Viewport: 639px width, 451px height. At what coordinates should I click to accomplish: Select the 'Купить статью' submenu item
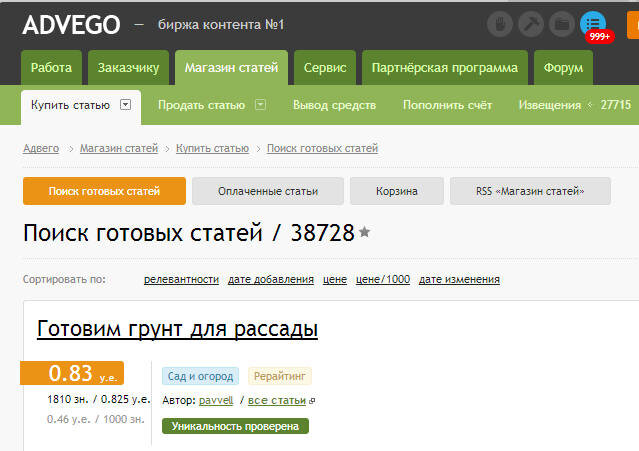(71, 105)
